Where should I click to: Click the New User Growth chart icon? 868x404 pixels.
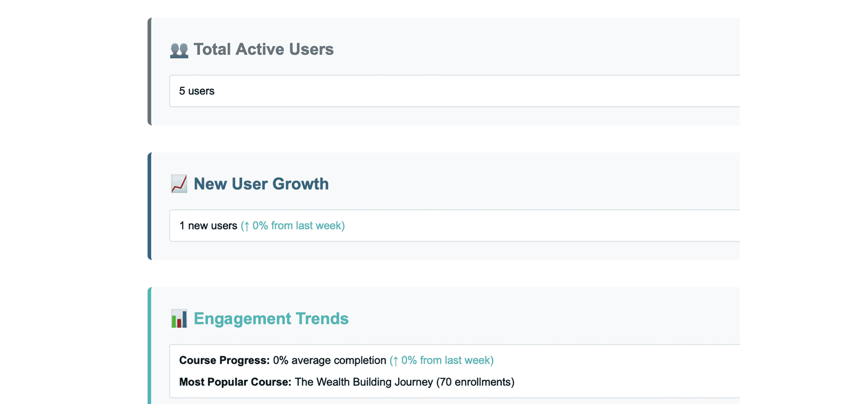pos(179,184)
